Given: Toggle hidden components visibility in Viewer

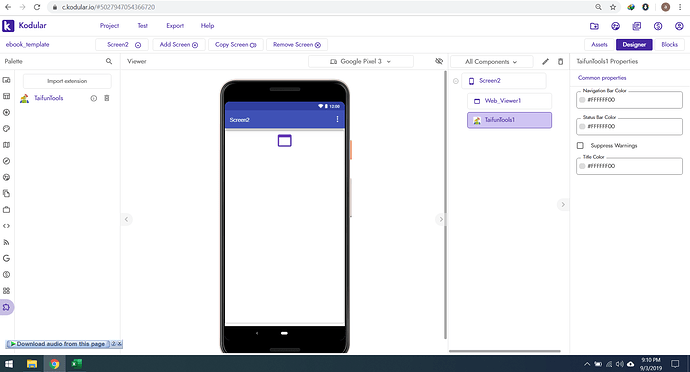Looking at the screenshot, I should 439,61.
